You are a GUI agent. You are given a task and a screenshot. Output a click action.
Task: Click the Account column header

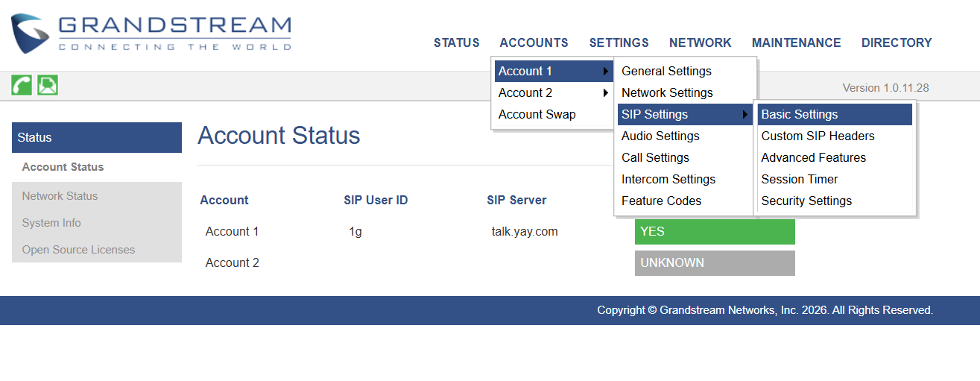click(224, 201)
